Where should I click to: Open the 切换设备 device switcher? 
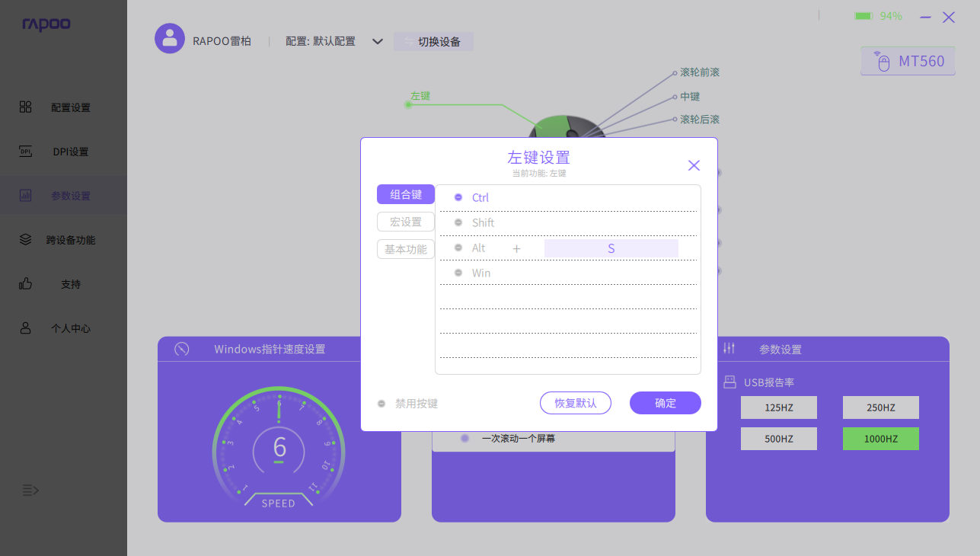tap(433, 42)
